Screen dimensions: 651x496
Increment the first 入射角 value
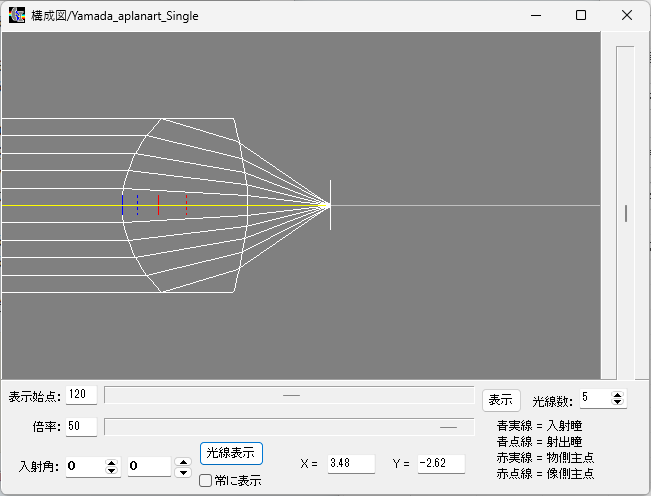[x=111, y=462]
